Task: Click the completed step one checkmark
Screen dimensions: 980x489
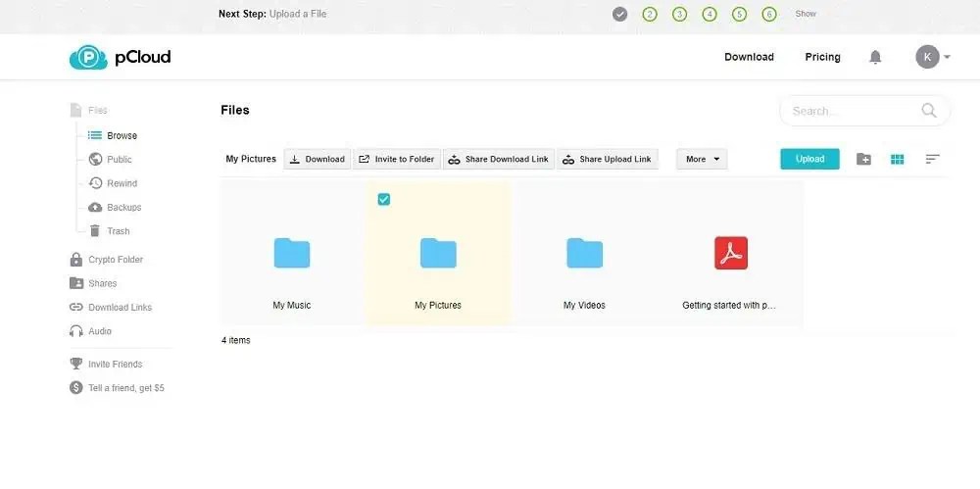Action: pyautogui.click(x=619, y=14)
